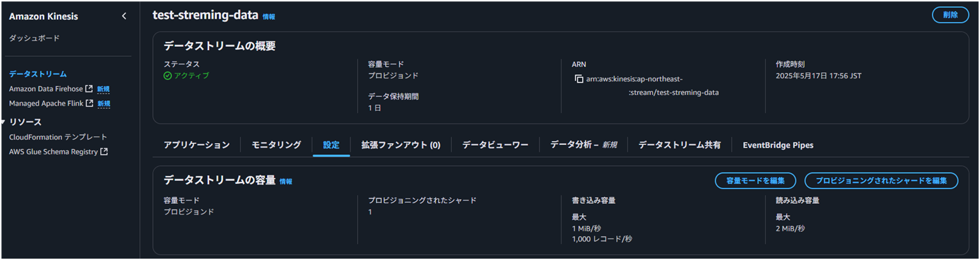
Task: Open 情報 link next to test-streming-data title
Action: click(x=268, y=17)
